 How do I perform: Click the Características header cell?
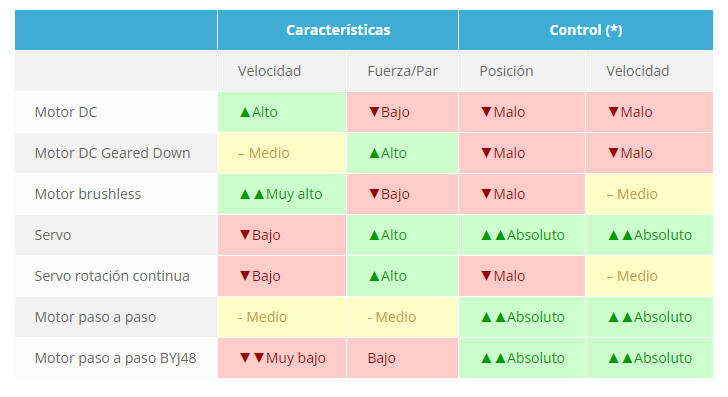coord(338,30)
